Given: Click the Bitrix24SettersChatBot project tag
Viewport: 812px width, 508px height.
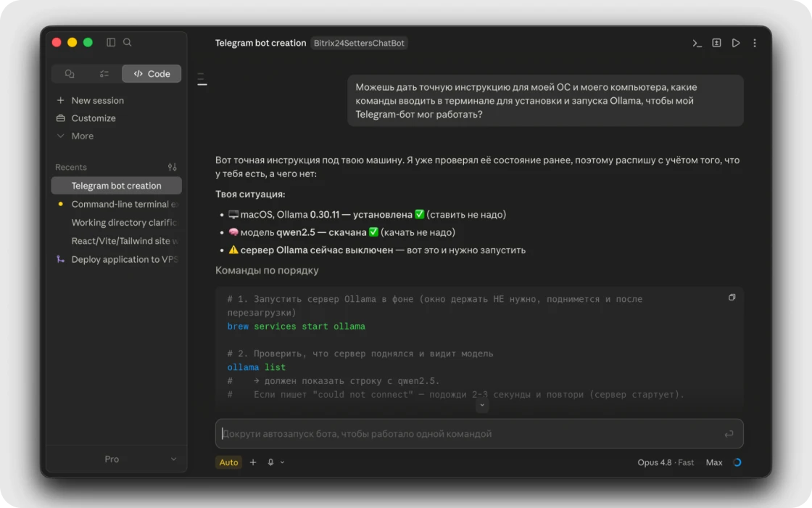Looking at the screenshot, I should point(359,43).
